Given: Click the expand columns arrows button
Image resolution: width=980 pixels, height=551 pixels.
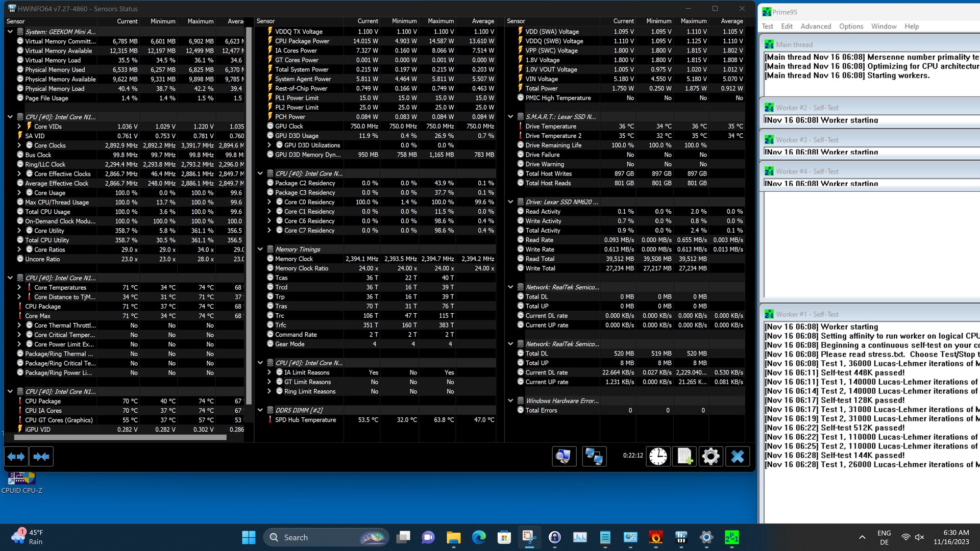Looking at the screenshot, I should [x=16, y=457].
